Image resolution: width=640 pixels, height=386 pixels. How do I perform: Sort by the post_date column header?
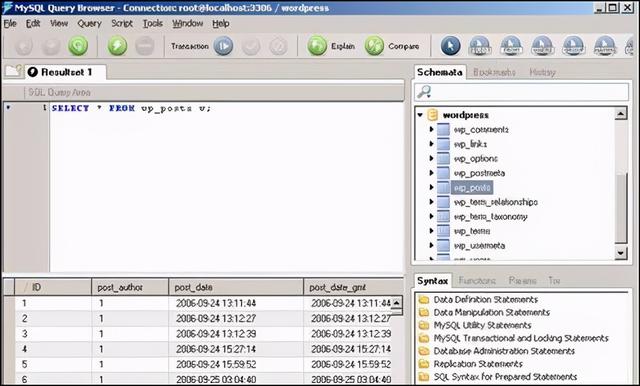pos(236,287)
